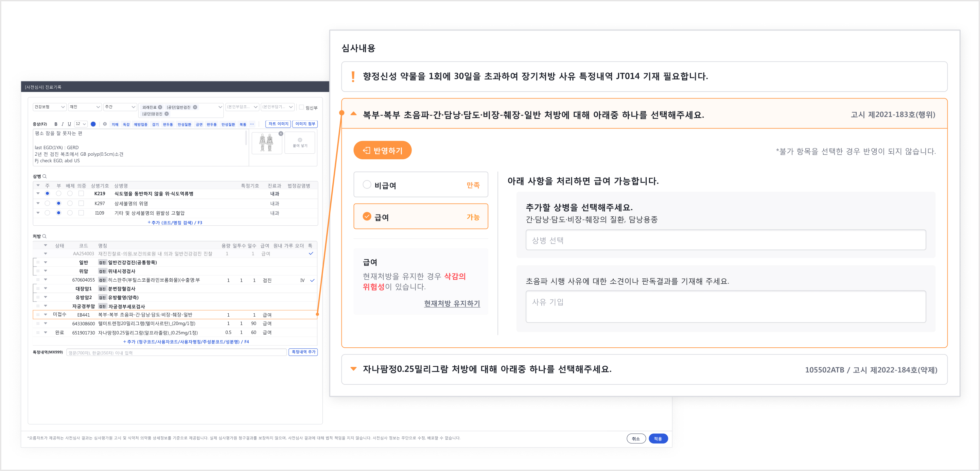Check the 임신부 checkbox
This screenshot has height=471, width=980.
(302, 107)
